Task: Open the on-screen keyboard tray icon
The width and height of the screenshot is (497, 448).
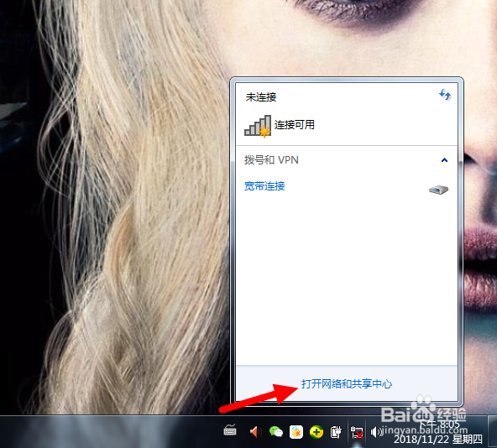Action: click(230, 430)
